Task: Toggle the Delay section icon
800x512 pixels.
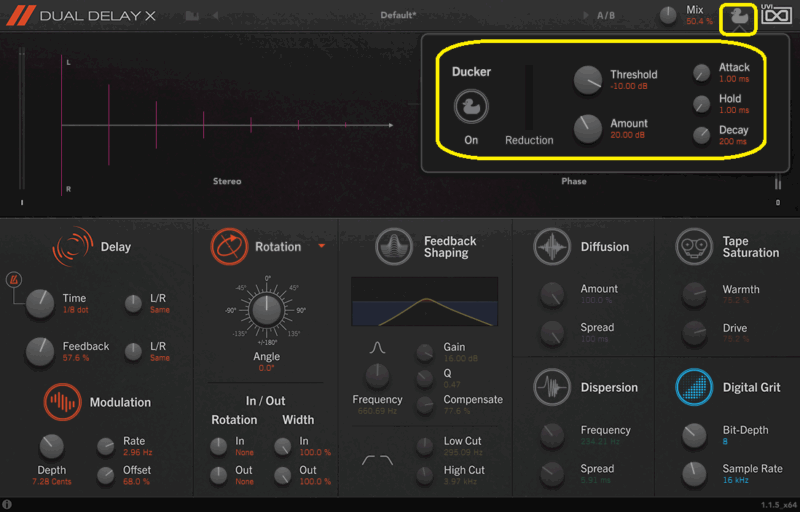Action: [73, 247]
